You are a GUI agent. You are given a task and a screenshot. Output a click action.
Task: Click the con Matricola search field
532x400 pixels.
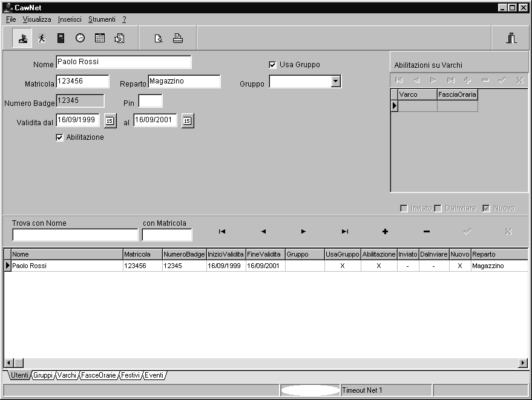tap(167, 235)
